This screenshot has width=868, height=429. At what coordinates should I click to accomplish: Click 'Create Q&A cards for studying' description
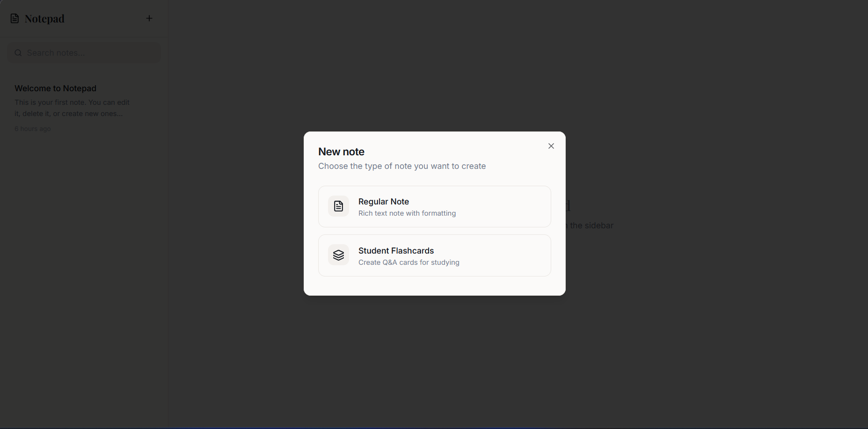tap(409, 262)
